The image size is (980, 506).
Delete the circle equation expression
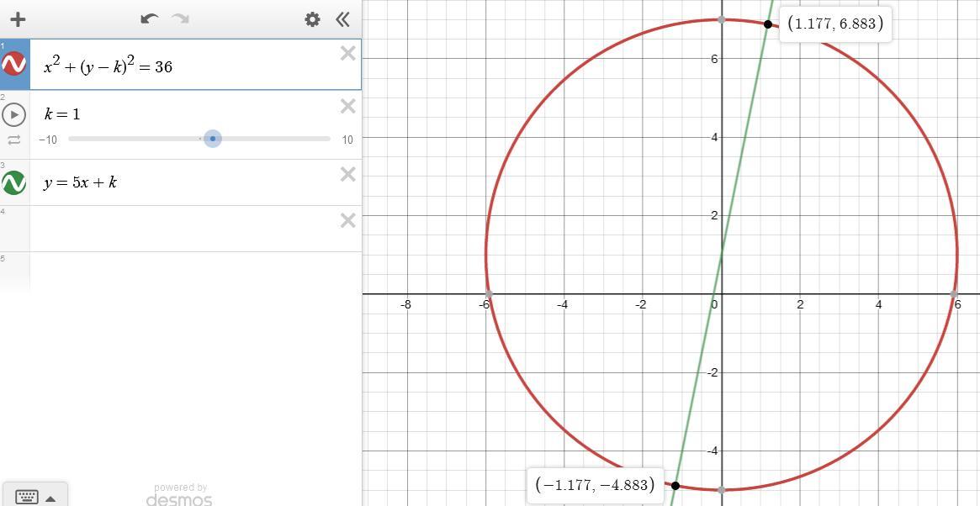(x=348, y=54)
